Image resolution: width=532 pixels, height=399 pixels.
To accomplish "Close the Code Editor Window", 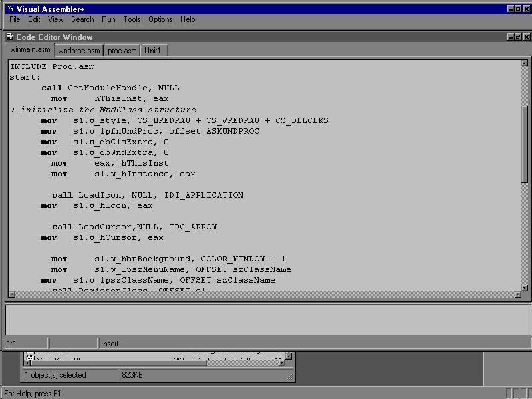I will click(526, 37).
